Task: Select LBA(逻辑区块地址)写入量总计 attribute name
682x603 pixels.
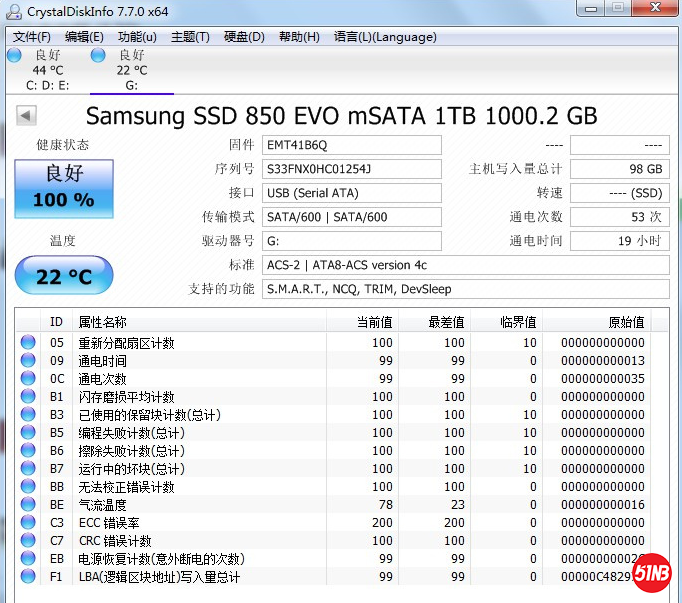Action: click(x=159, y=577)
